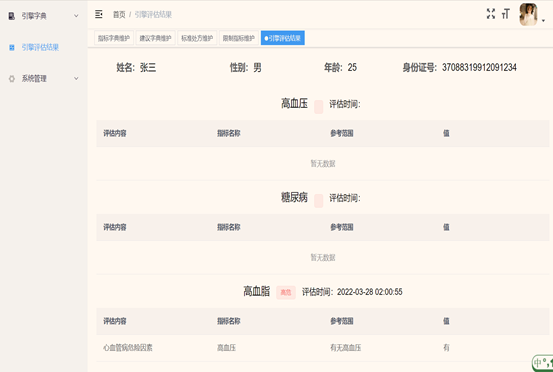Image resolution: width=553 pixels, height=372 pixels.
Task: Open the font size adjustment icon
Action: pos(506,14)
